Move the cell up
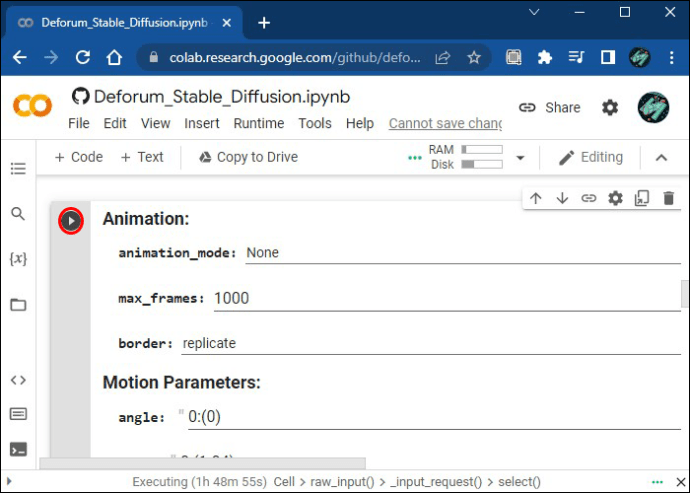The width and height of the screenshot is (690, 493). (536, 198)
